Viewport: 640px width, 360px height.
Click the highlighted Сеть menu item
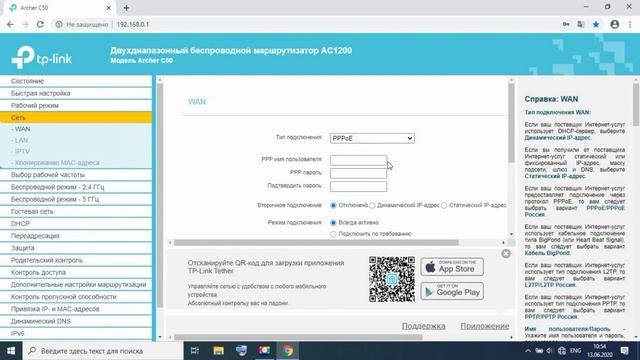click(76, 118)
